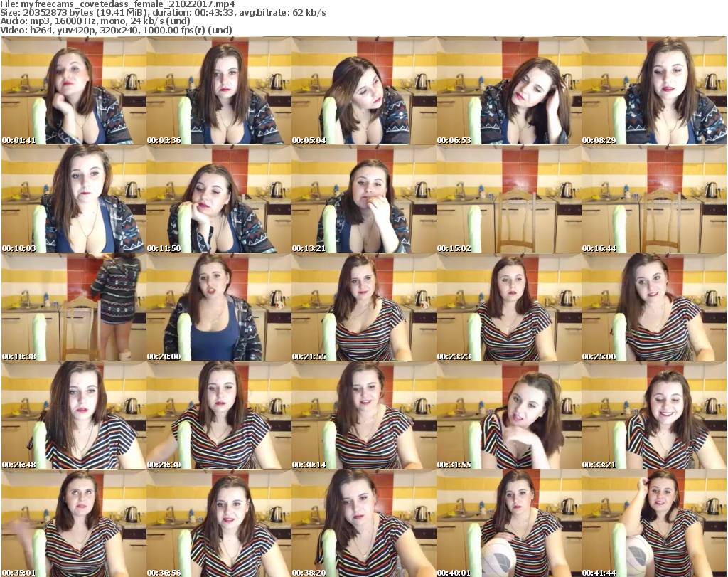Select the thumbnail frame at 00:30:14
728x577 pixels.
click(x=364, y=415)
